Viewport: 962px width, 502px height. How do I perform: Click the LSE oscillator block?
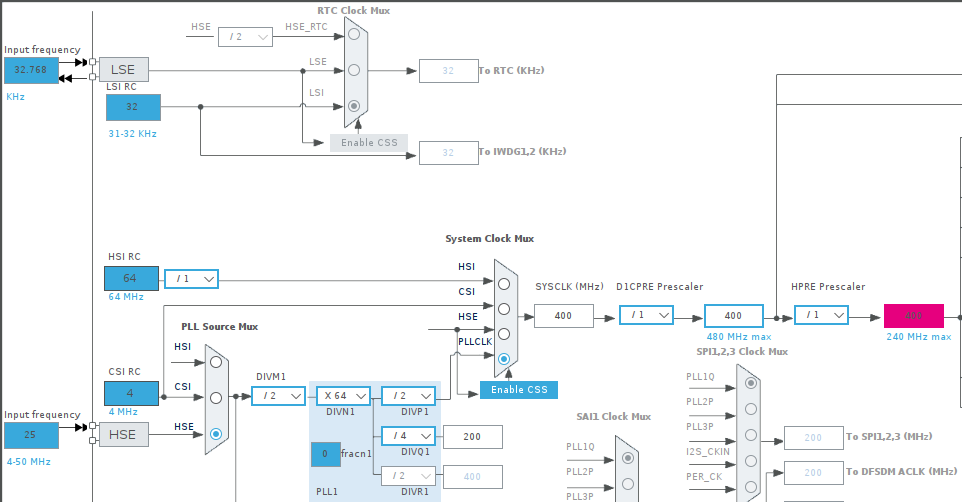123,69
